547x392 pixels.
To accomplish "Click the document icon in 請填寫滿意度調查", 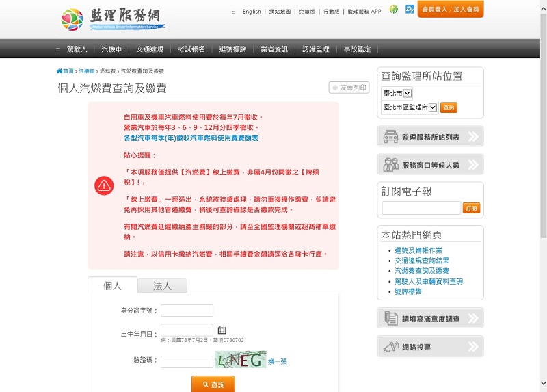I will pyautogui.click(x=390, y=318).
